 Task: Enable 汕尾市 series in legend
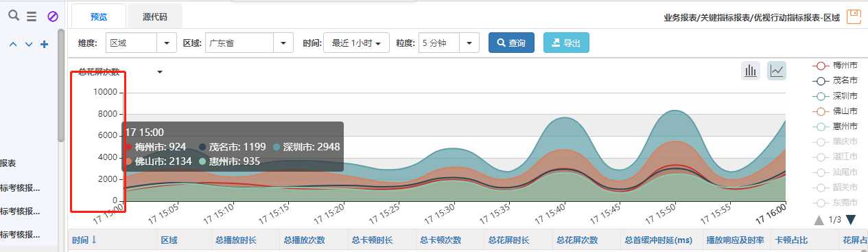(835, 172)
